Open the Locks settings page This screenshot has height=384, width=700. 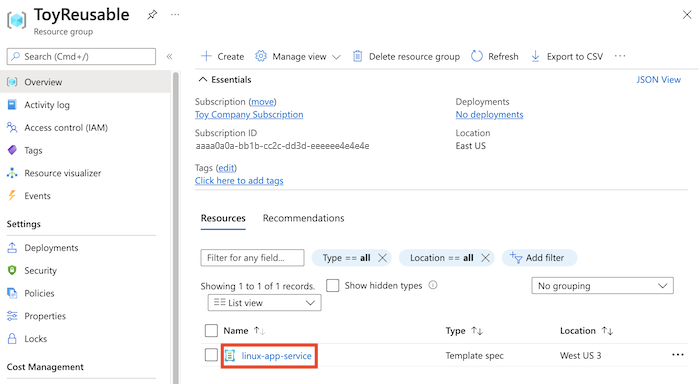pyautogui.click(x=35, y=339)
